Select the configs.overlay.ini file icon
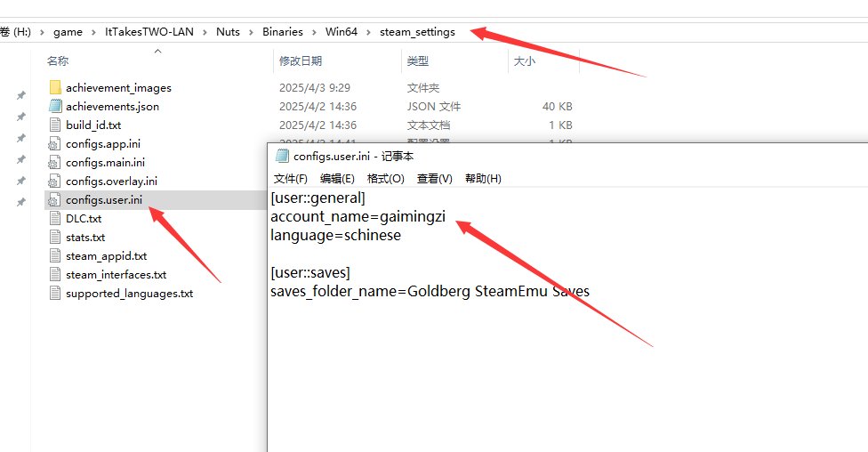 (x=55, y=181)
